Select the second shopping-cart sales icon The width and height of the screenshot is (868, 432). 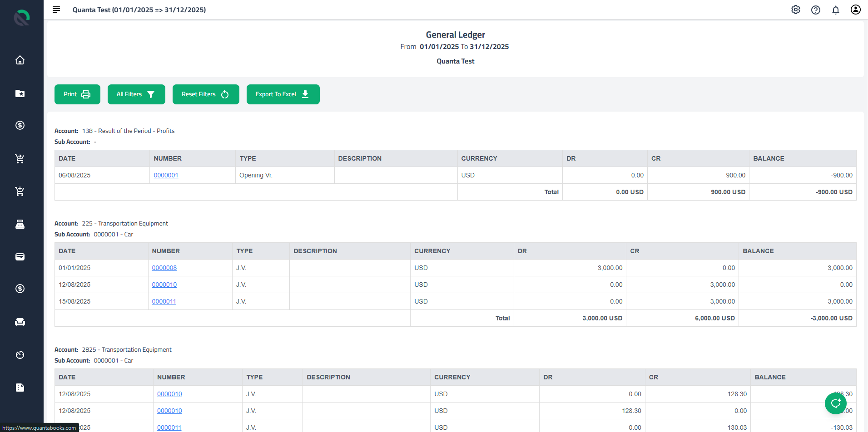click(20, 191)
